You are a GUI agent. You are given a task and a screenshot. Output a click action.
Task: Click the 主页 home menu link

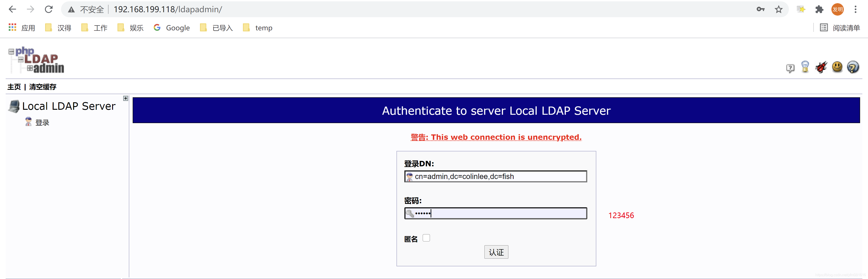pos(14,87)
